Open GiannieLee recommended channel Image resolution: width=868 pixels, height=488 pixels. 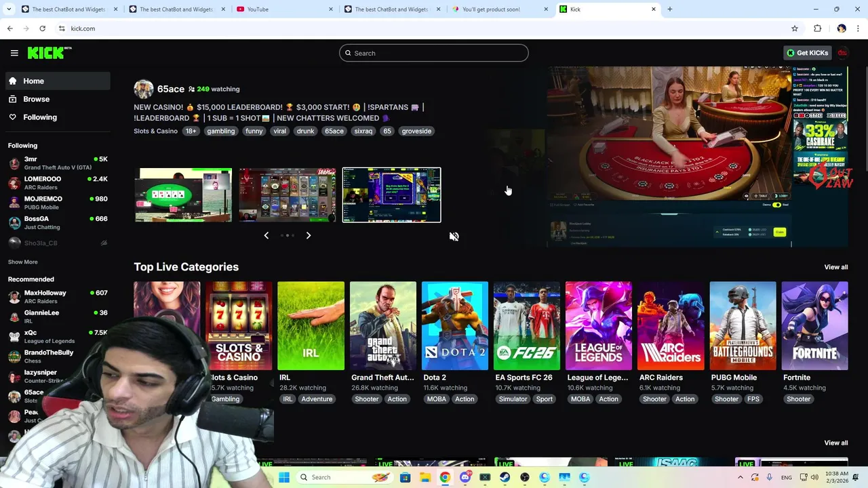[58, 317]
